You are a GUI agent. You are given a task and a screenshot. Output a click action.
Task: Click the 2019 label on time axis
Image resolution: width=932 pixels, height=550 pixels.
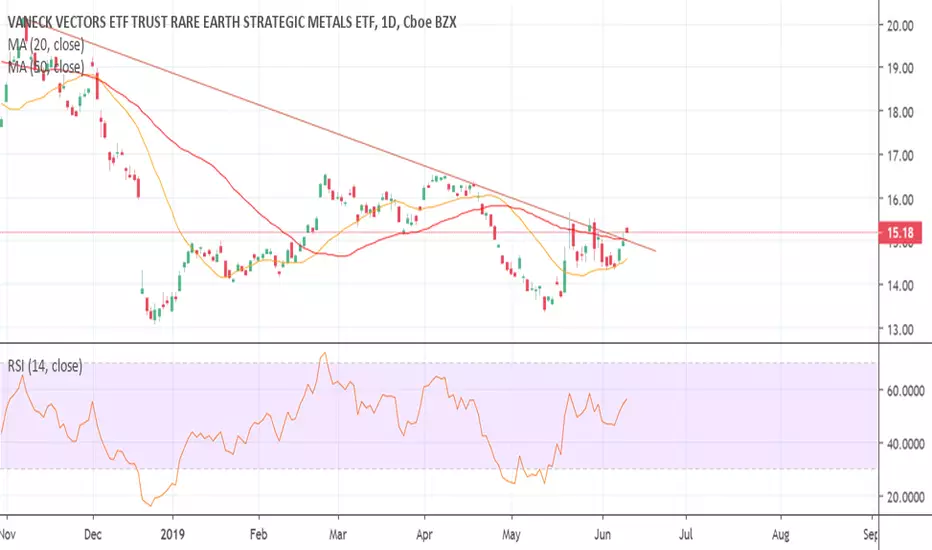(172, 535)
